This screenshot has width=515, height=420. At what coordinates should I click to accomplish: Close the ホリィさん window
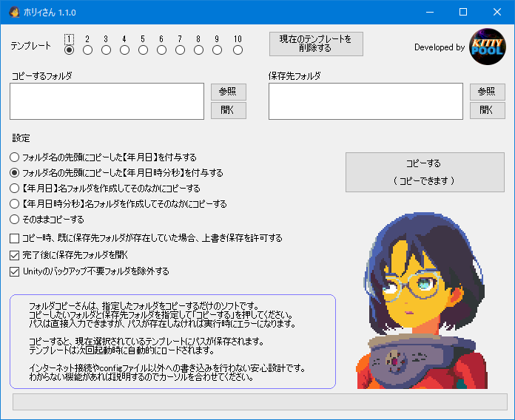tap(497, 12)
